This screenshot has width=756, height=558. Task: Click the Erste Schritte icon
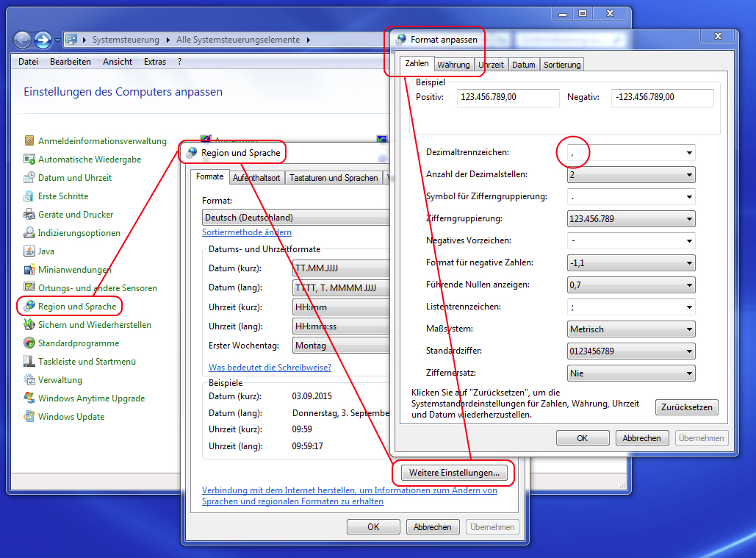(29, 196)
